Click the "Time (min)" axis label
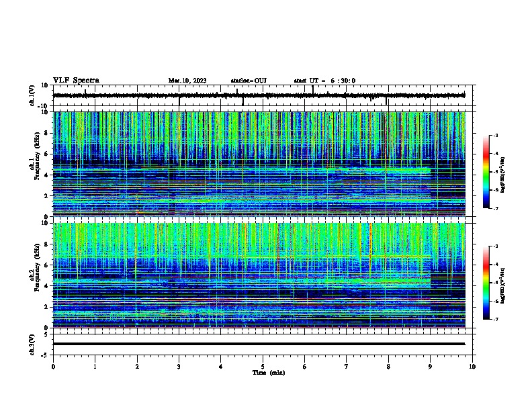The width and height of the screenshot is (532, 411). pos(269,373)
